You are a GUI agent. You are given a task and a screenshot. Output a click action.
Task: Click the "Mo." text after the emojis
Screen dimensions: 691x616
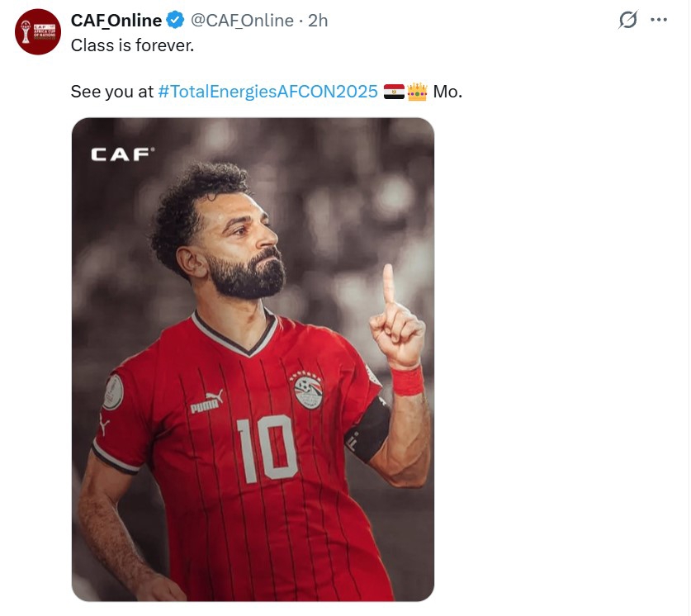coord(447,92)
